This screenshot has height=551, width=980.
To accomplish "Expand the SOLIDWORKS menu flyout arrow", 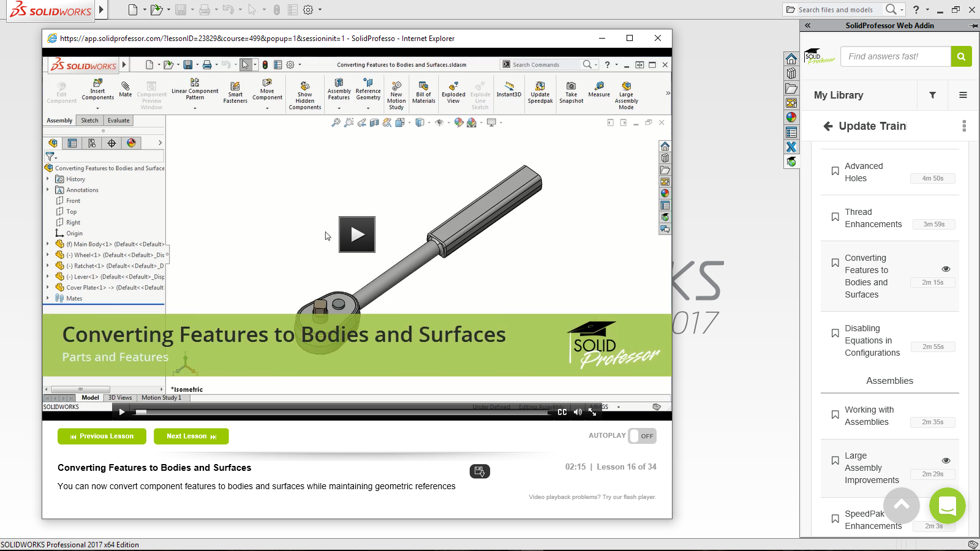I will click(x=102, y=10).
